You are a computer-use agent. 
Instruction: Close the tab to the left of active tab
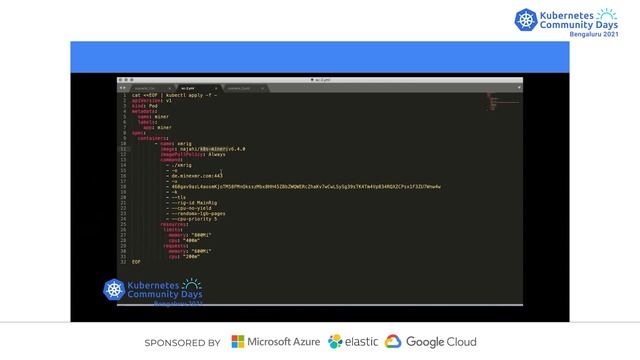(x=169, y=89)
